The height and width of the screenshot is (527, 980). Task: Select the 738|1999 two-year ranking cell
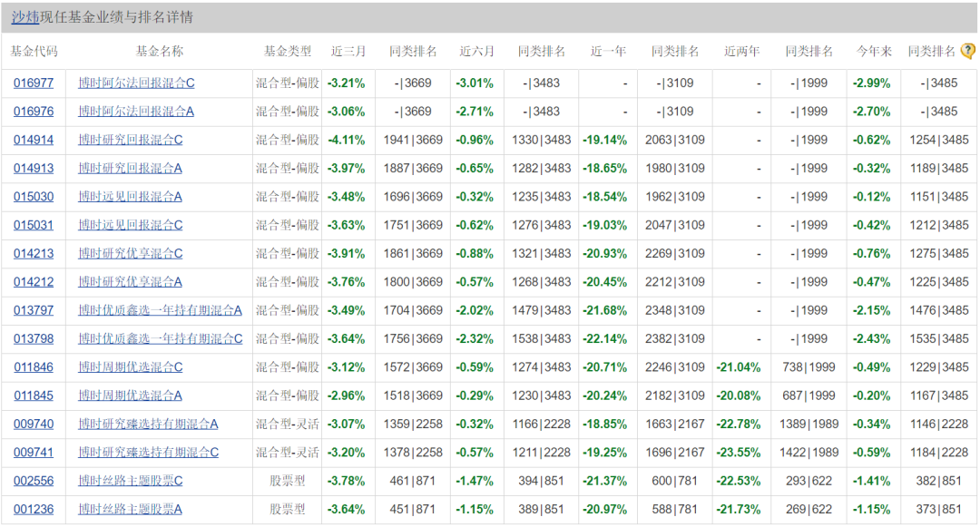808,367
